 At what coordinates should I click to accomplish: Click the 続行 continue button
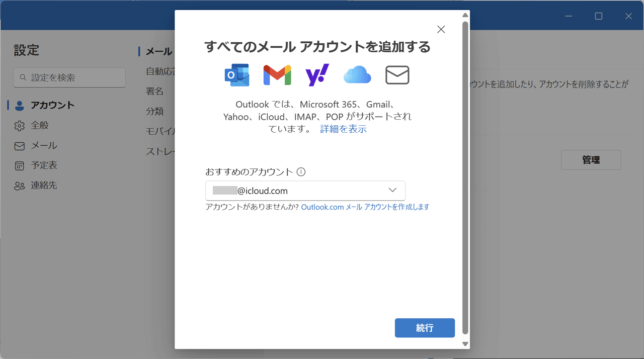point(425,328)
